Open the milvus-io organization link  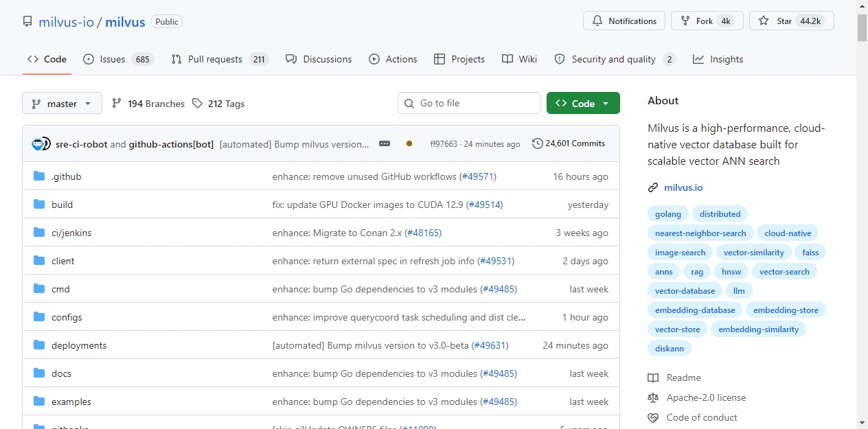pyautogui.click(x=66, y=21)
